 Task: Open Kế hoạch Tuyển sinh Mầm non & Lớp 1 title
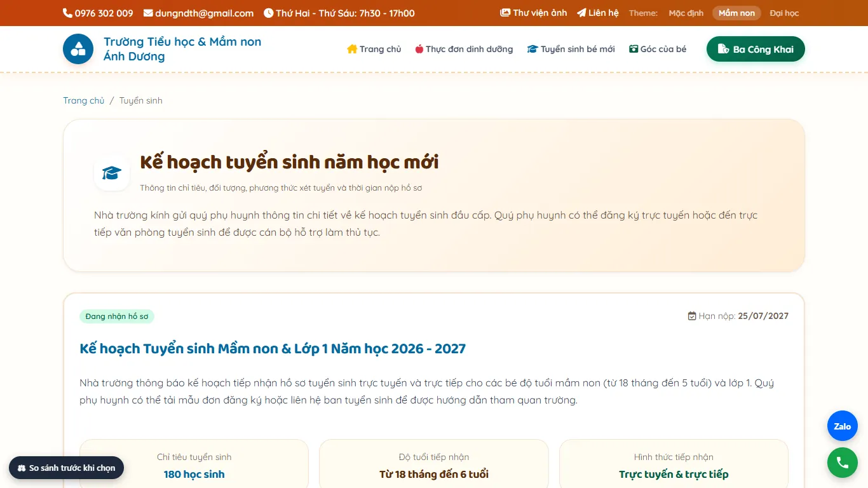[273, 348]
